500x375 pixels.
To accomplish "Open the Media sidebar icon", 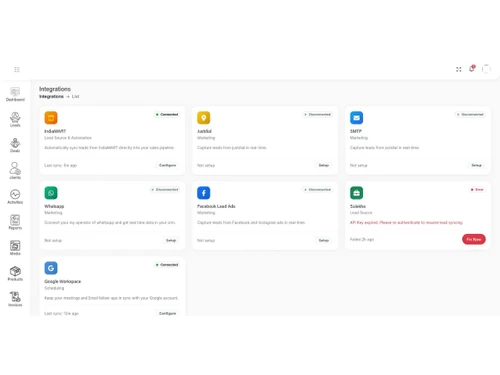I will coord(15,248).
